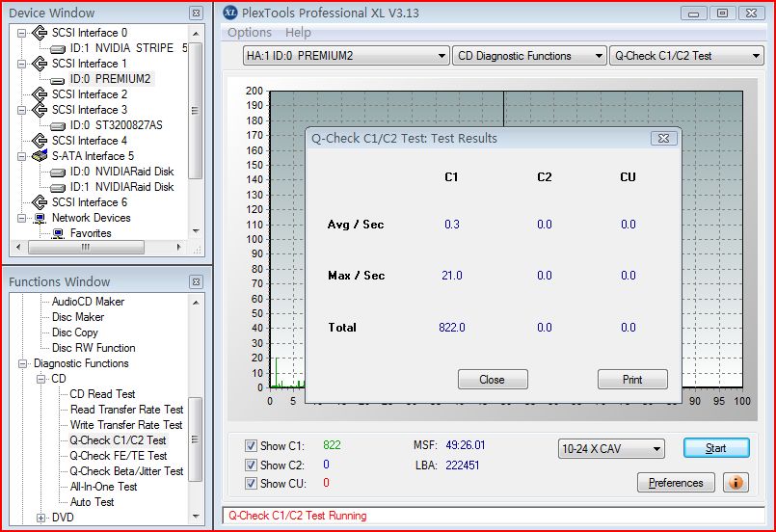Viewport: 776px width, 532px height.
Task: Click the S-ATA Interface 5 icon
Action: (x=40, y=156)
